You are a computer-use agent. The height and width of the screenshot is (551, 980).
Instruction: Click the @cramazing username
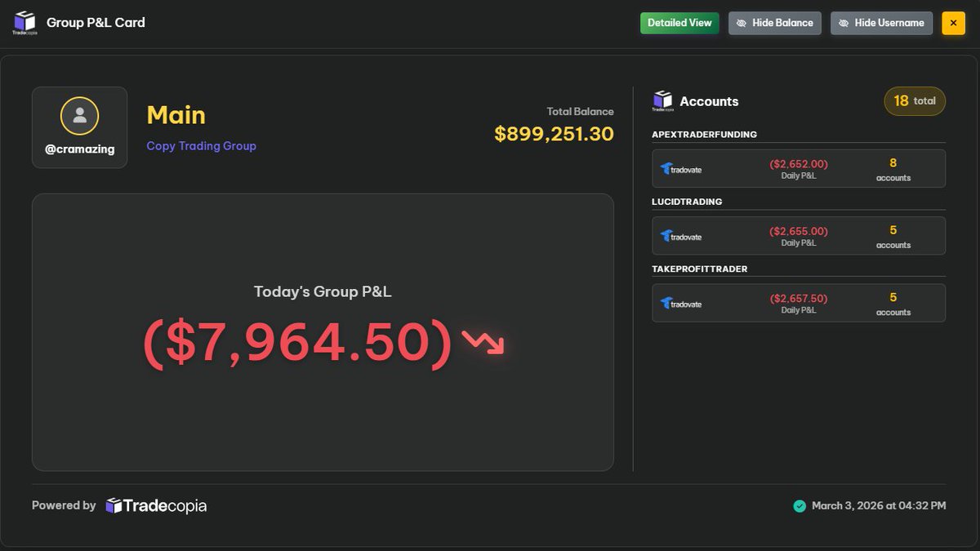coord(79,149)
